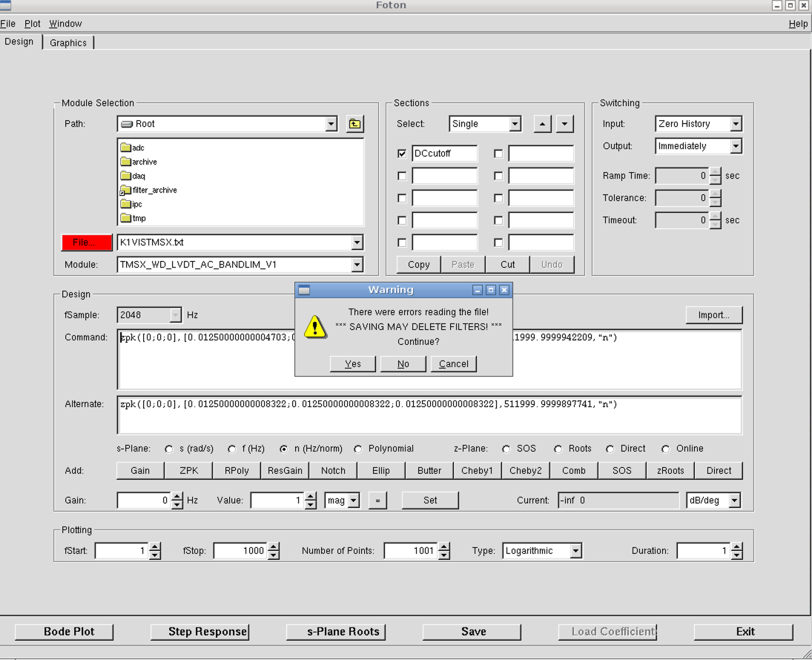
Task: Click the Set gain button
Action: click(x=430, y=501)
